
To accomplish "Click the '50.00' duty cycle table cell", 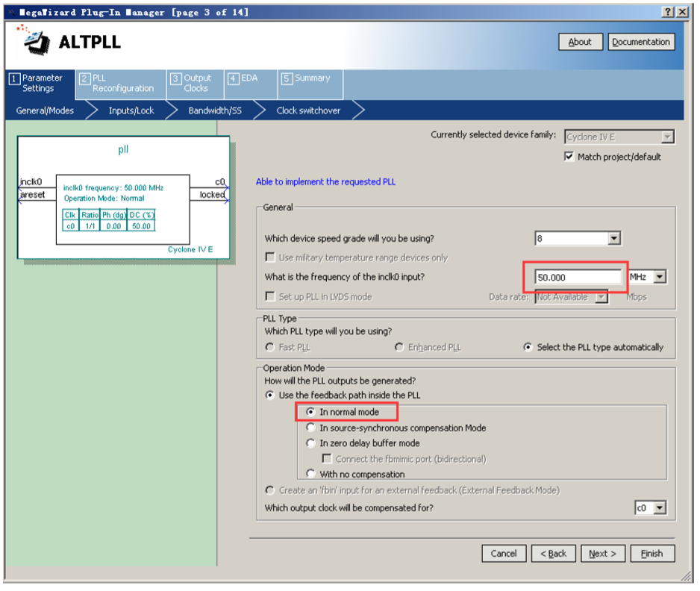I will pyautogui.click(x=141, y=226).
